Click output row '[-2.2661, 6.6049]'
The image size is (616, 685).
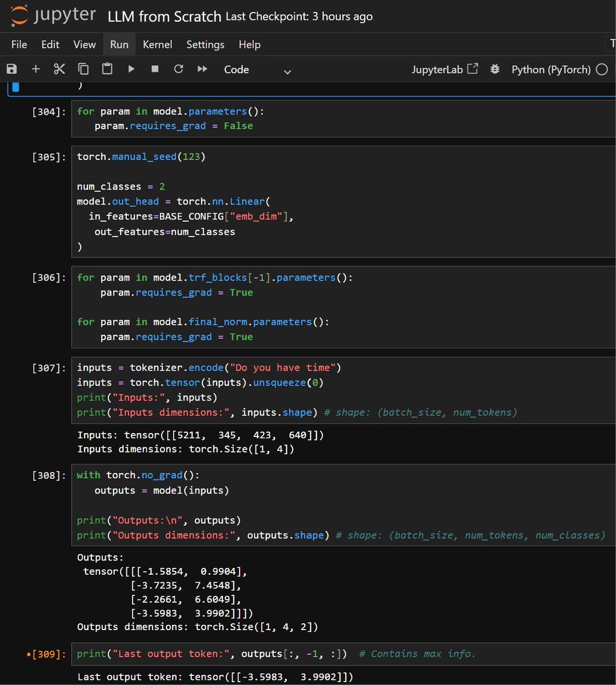tap(186, 599)
